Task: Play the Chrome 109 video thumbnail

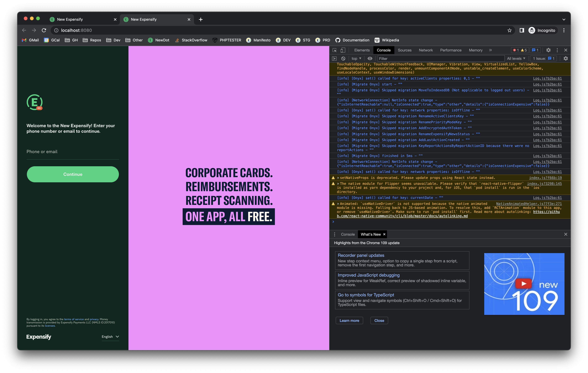Action: tap(524, 284)
